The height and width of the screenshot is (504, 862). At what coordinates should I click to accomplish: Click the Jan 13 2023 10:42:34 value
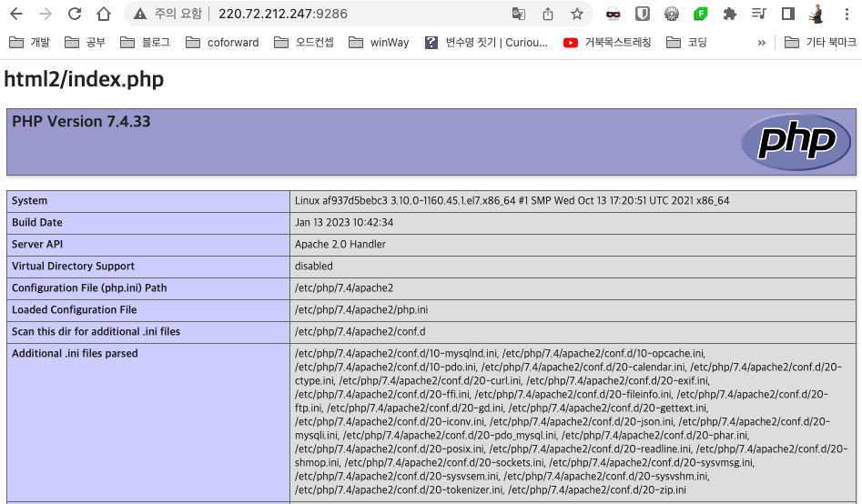[x=344, y=223]
